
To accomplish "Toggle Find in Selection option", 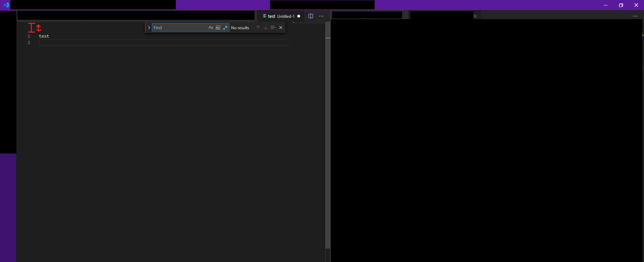I will pos(273,28).
